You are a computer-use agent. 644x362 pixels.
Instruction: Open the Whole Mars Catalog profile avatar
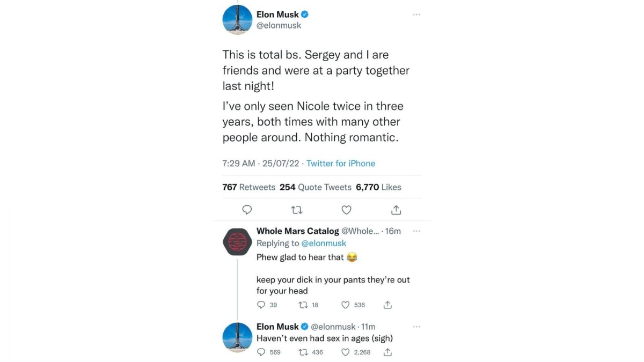[x=237, y=242]
